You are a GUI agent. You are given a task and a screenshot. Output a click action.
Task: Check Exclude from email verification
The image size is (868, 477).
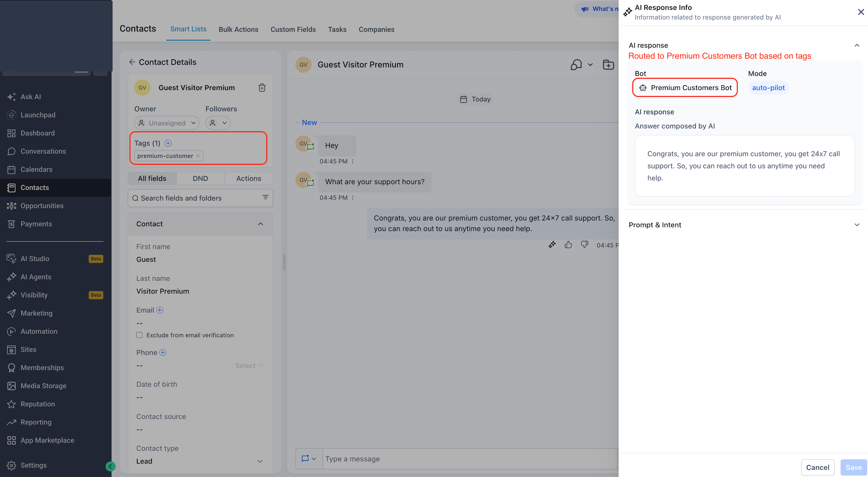139,335
